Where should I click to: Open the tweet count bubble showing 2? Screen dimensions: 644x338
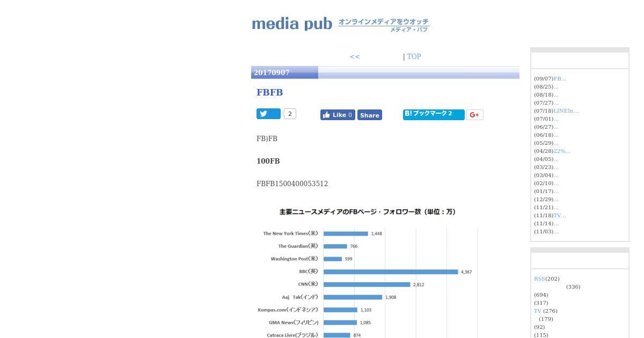pos(290,114)
